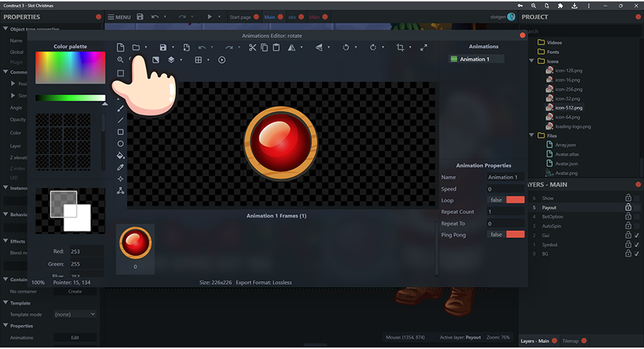Screen dimensions: 644x349
Task: Click the Crop tool icon
Action: (400, 48)
